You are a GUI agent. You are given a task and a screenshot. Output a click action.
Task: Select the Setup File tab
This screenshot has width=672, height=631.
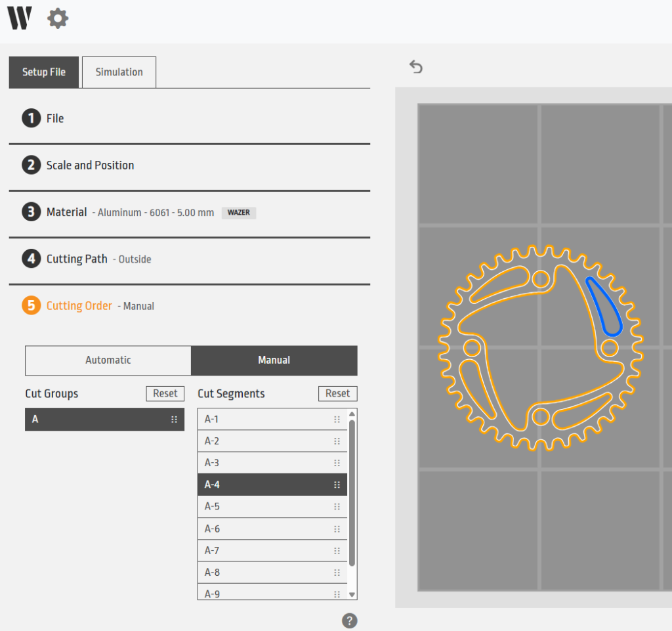coord(44,72)
